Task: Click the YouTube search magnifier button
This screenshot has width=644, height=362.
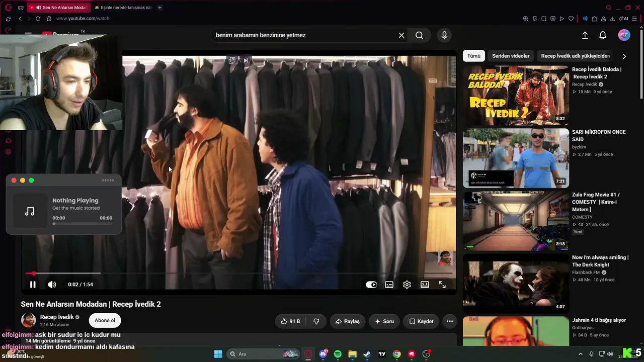Action: point(419,35)
